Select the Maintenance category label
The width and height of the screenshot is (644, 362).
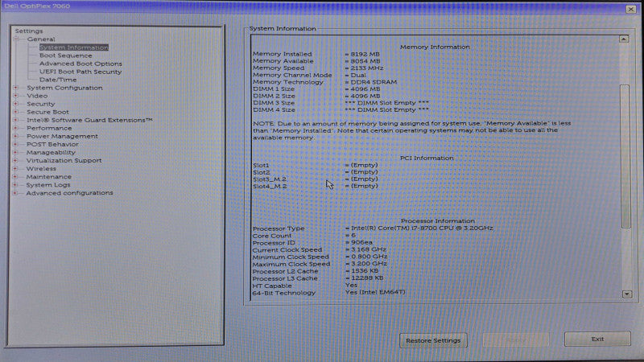tap(48, 177)
